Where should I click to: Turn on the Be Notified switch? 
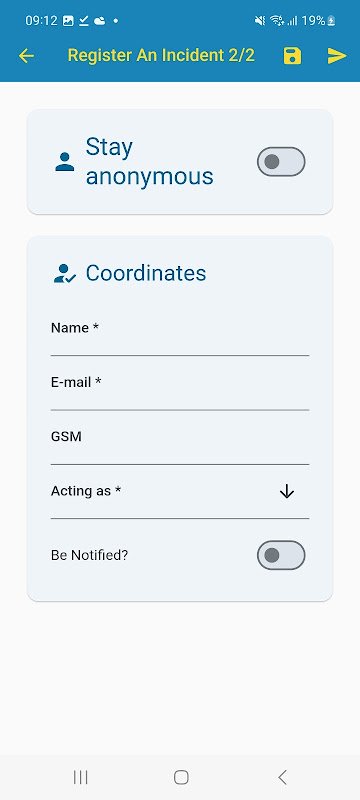click(x=281, y=555)
